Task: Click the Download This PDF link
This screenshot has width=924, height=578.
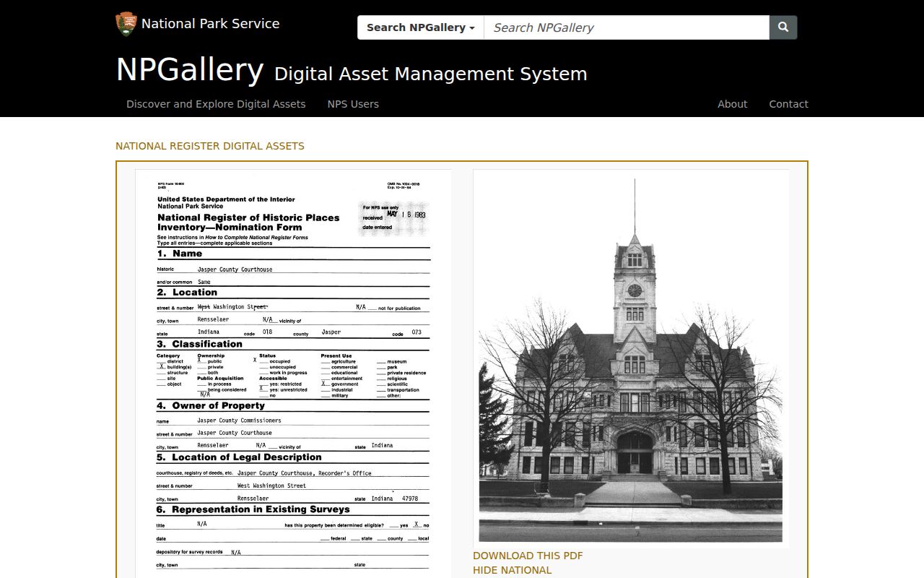Action: (528, 556)
